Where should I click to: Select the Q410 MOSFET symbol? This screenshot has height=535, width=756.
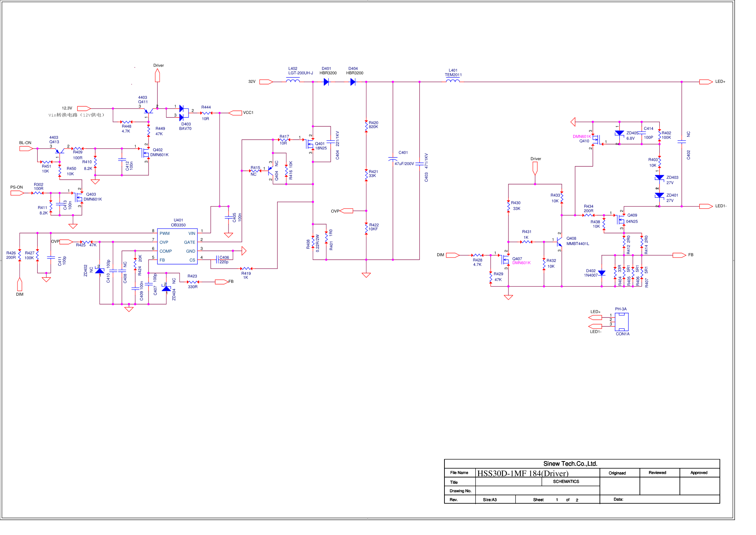pos(596,139)
